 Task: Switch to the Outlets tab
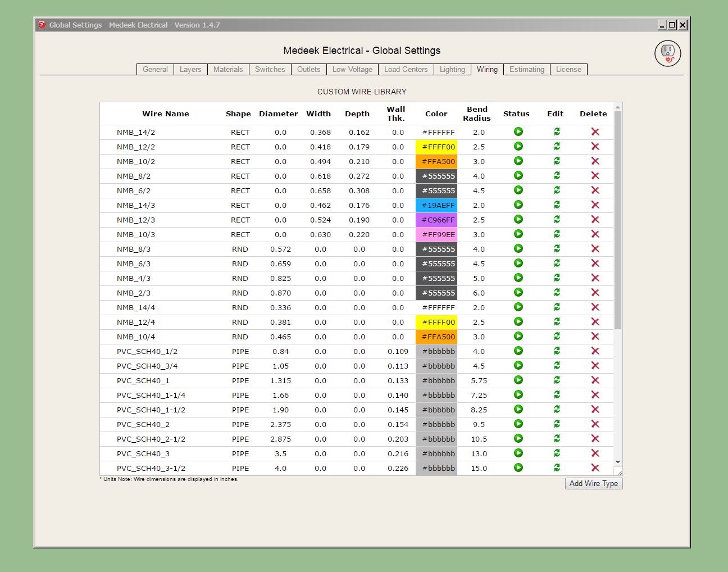pos(308,69)
